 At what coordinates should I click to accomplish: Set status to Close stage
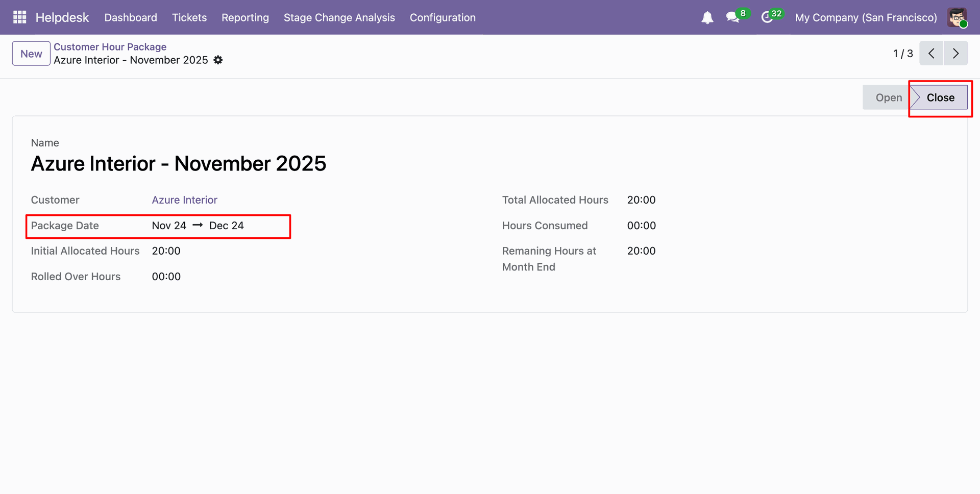[940, 97]
